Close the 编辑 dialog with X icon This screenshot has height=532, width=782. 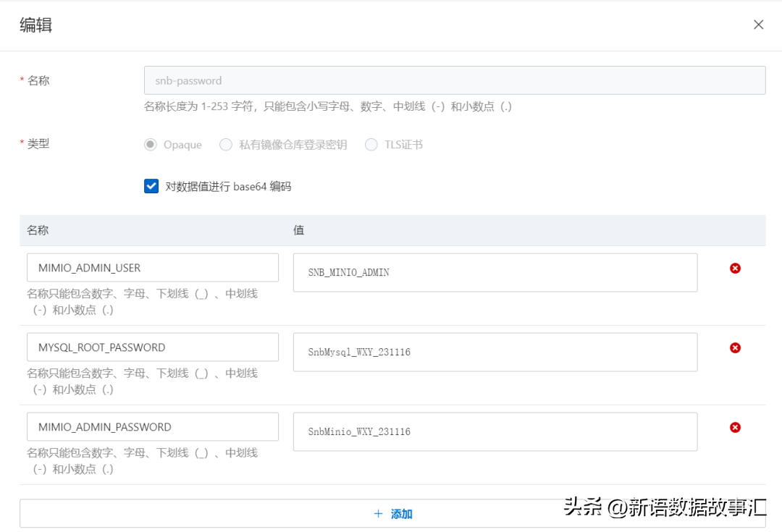758,25
